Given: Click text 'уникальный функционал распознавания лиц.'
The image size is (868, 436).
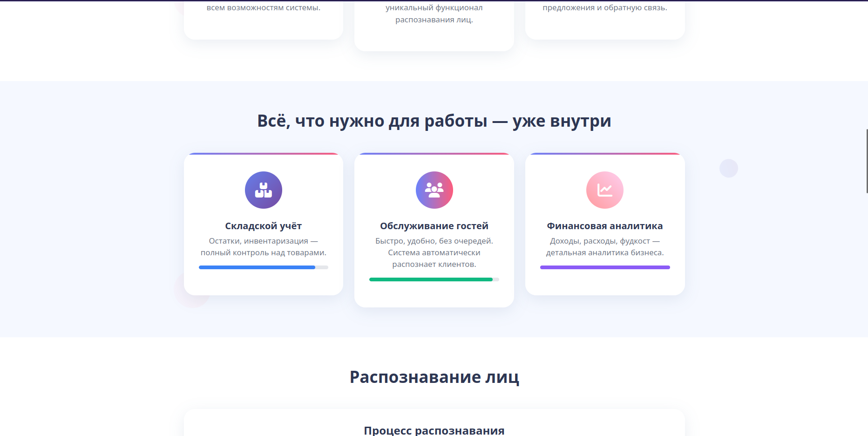Looking at the screenshot, I should (434, 14).
